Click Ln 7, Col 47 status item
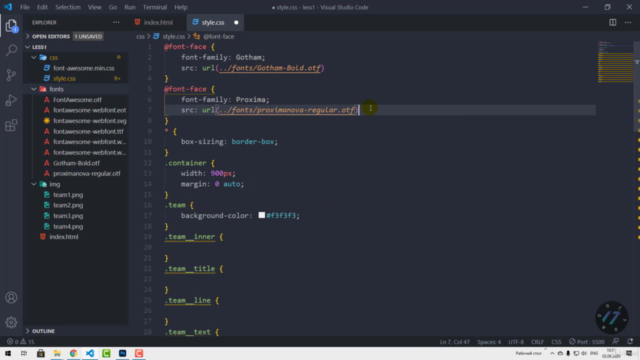 coord(455,342)
